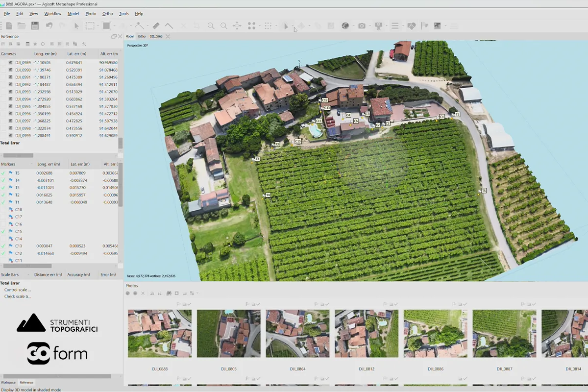Viewport: 588px width, 392px height.
Task: Check the DJI_0994 camera checkbox
Action: click(x=3, y=99)
